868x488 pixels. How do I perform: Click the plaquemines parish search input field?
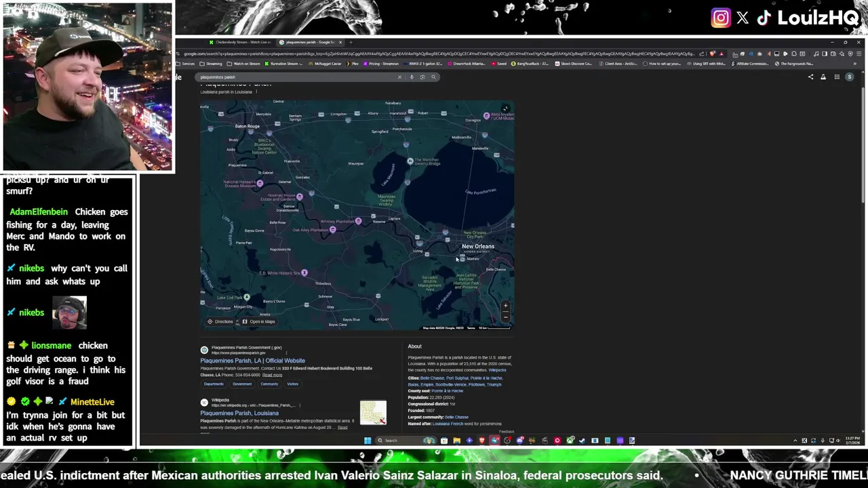click(x=296, y=77)
